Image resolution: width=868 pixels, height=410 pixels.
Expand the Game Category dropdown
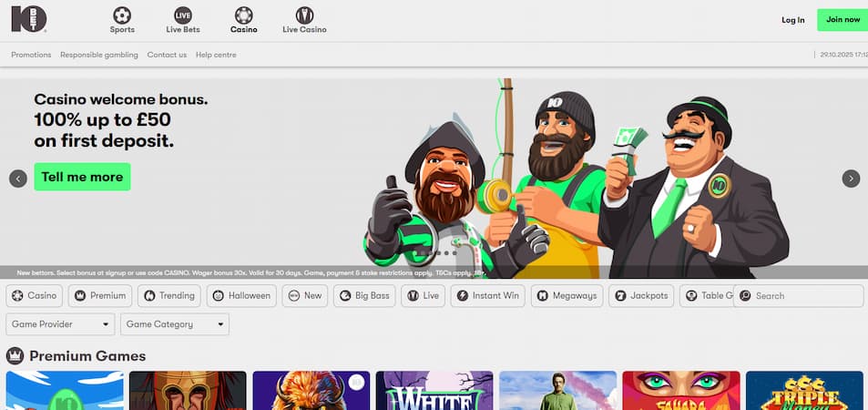174,324
